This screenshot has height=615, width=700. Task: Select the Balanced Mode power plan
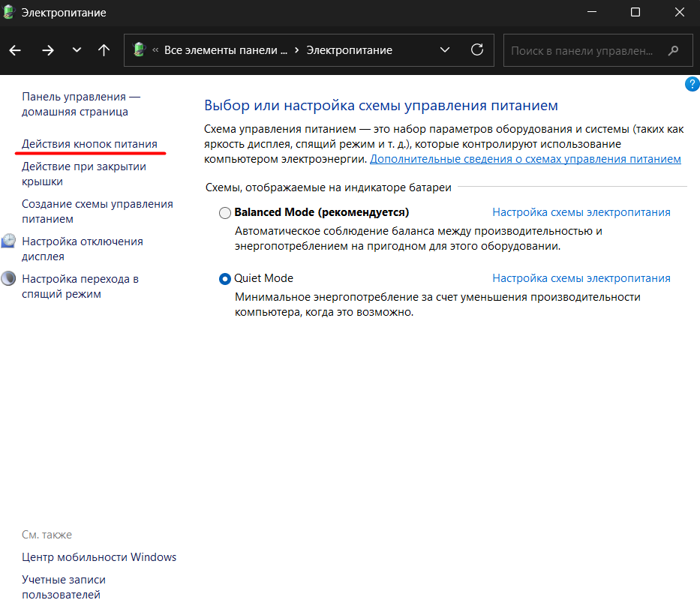(x=225, y=213)
